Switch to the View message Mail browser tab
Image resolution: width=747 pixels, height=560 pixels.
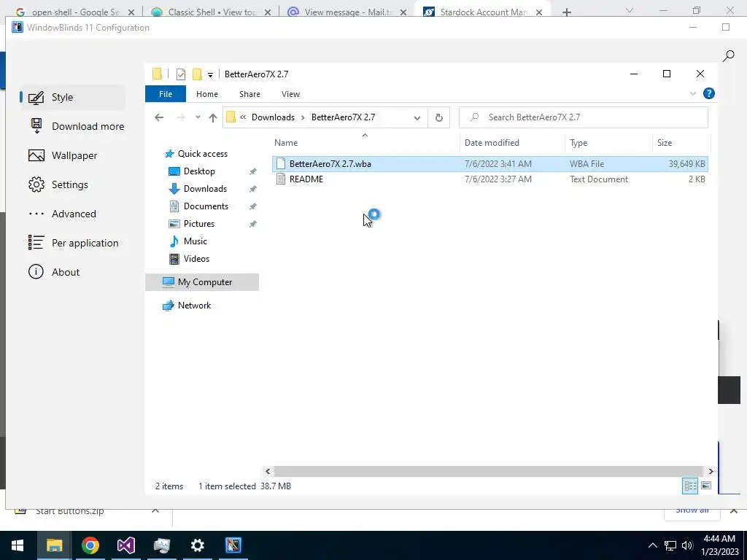click(348, 12)
